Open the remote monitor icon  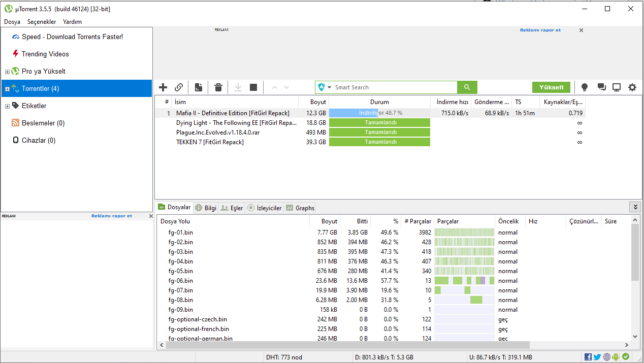click(x=617, y=87)
